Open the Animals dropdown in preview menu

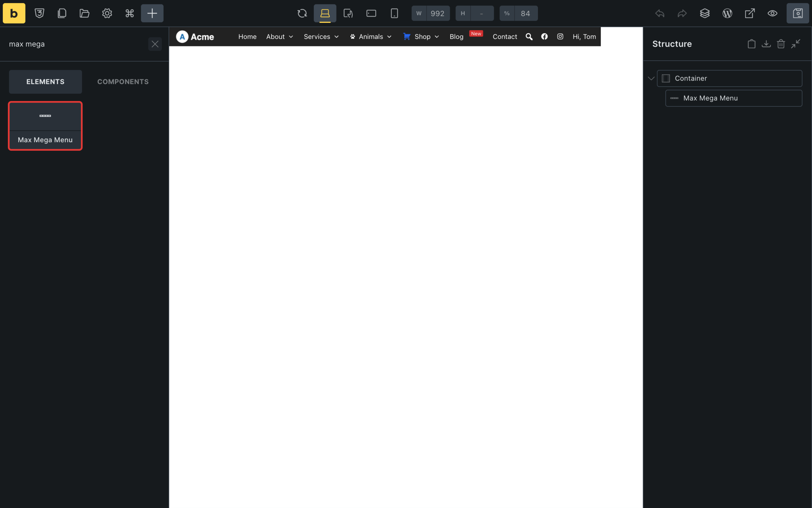tap(371, 37)
